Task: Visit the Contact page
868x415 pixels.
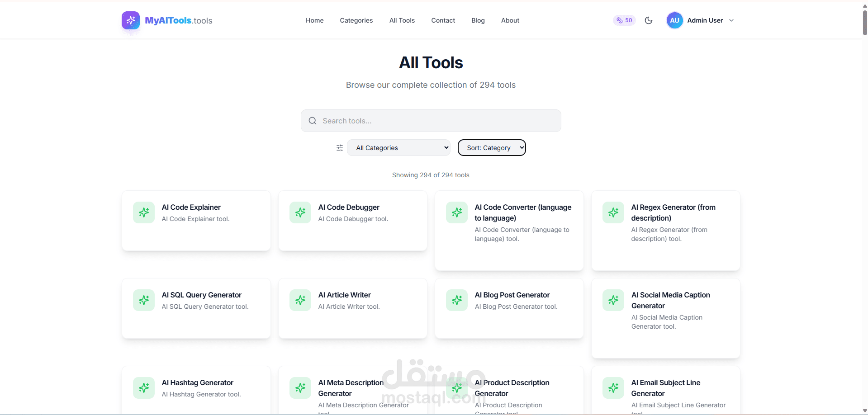Action: coord(443,20)
